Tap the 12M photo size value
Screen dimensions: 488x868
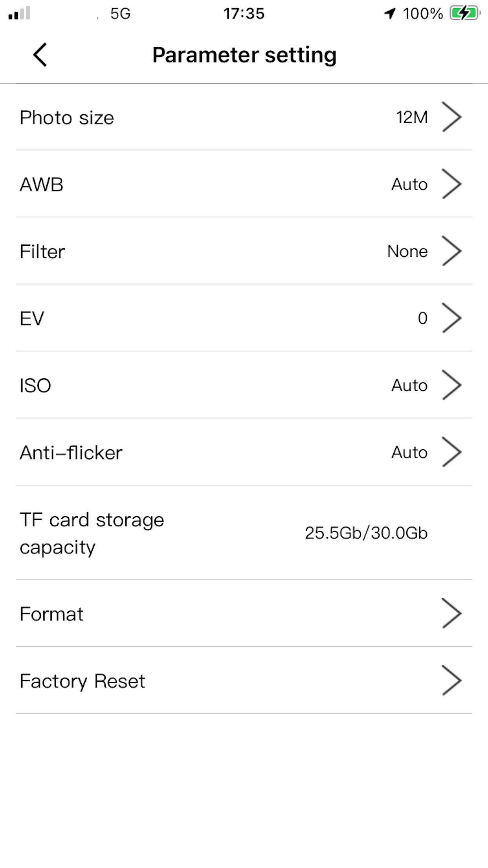pos(411,117)
